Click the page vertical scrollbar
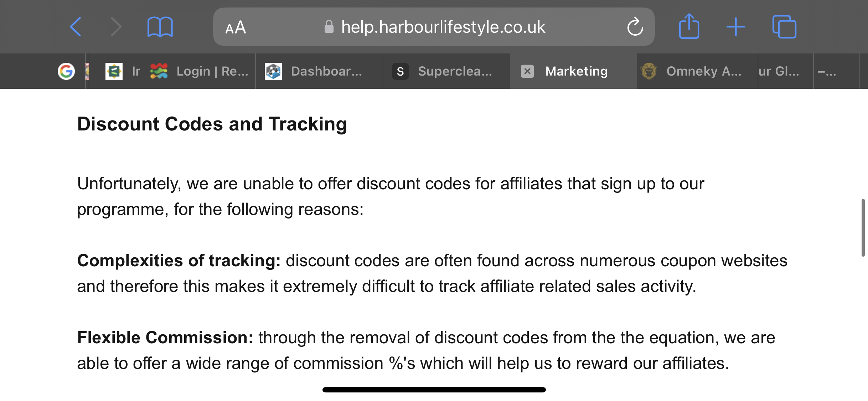Image resolution: width=868 pixels, height=401 pixels. pos(863,227)
